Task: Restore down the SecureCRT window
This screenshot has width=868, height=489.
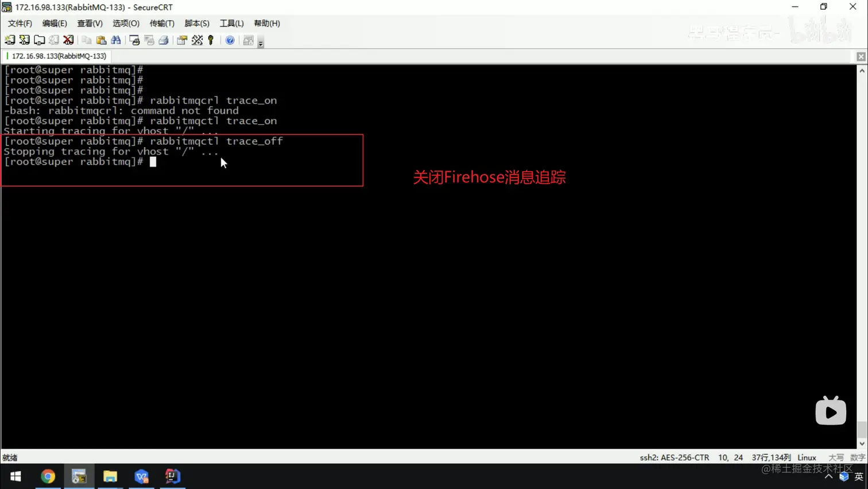Action: click(x=824, y=7)
